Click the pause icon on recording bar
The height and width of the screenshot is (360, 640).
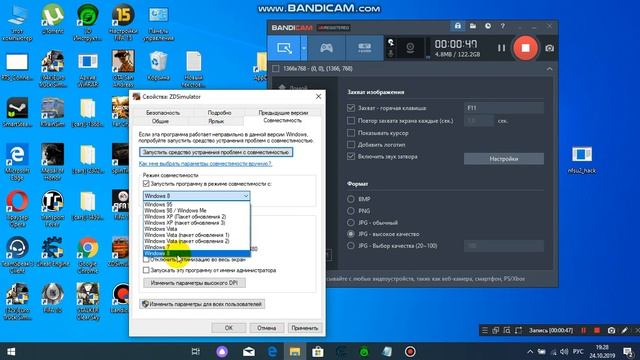coord(583,330)
